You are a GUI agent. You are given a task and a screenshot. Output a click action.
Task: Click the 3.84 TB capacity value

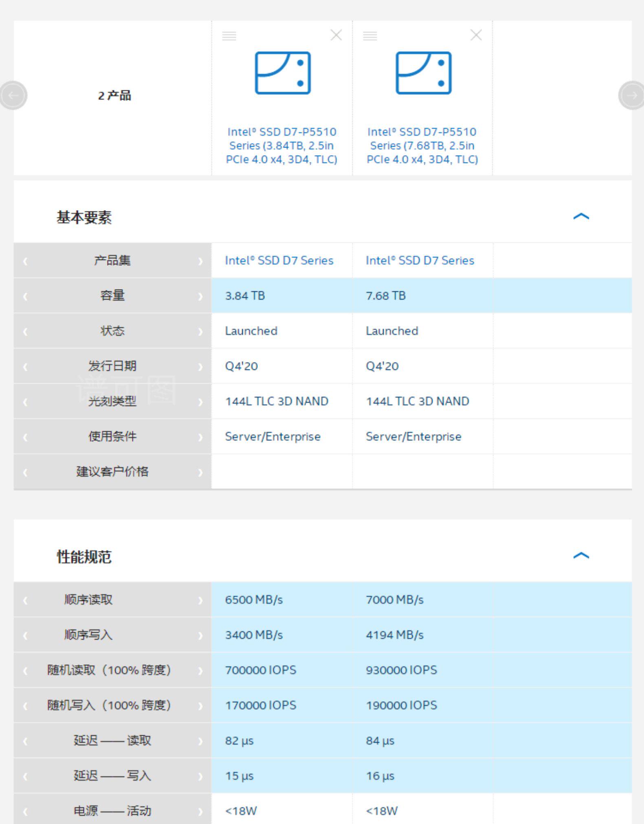tap(245, 296)
